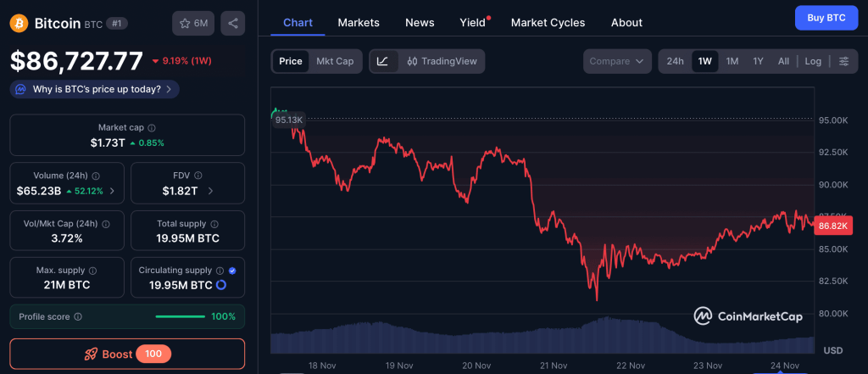Select the 24h time range
Screen dimensions: 868x374
pos(675,61)
